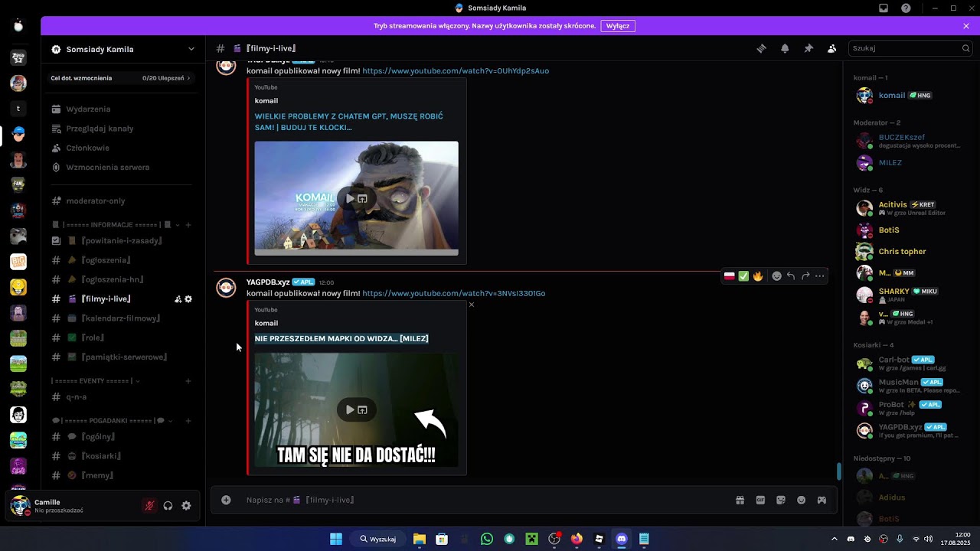Open YouTube link ending 3NVsI3301Go
Screen dimensions: 980x551
pyautogui.click(x=454, y=294)
